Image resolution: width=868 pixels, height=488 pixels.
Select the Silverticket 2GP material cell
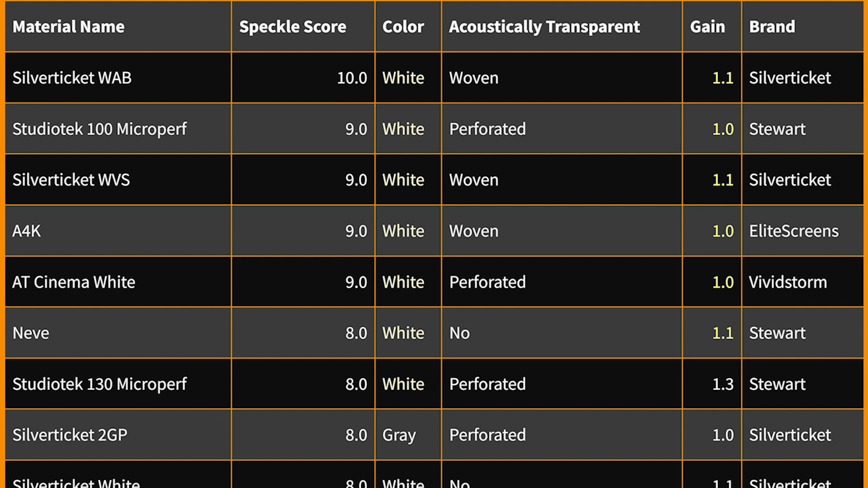tap(118, 435)
